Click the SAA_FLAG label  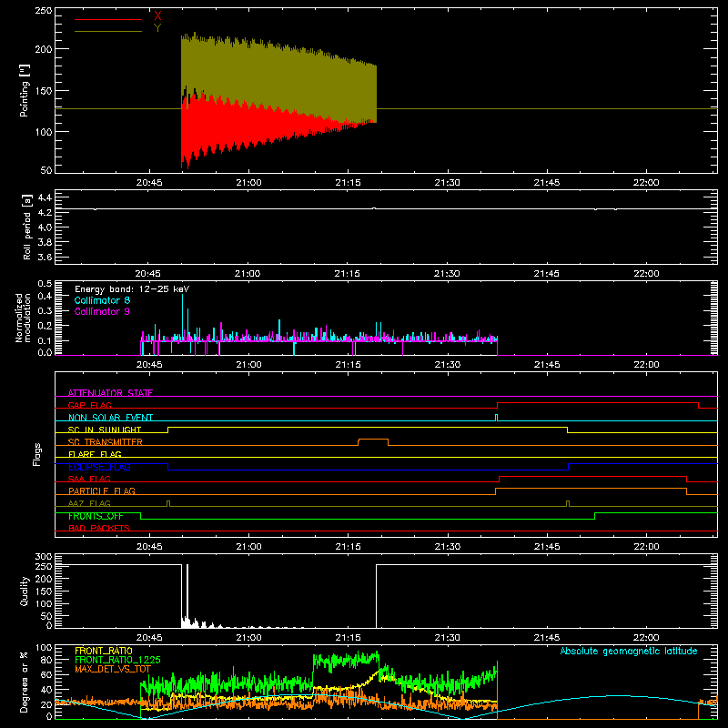[89, 479]
